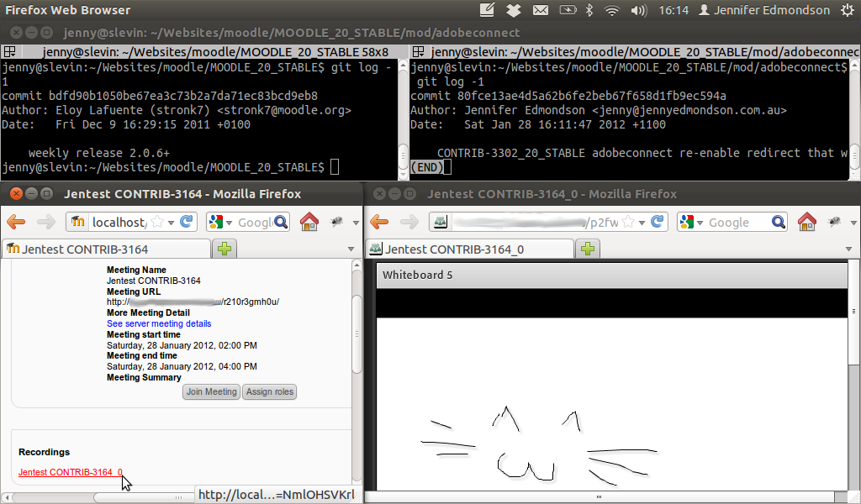Reload page in left Firefox window

(187, 222)
